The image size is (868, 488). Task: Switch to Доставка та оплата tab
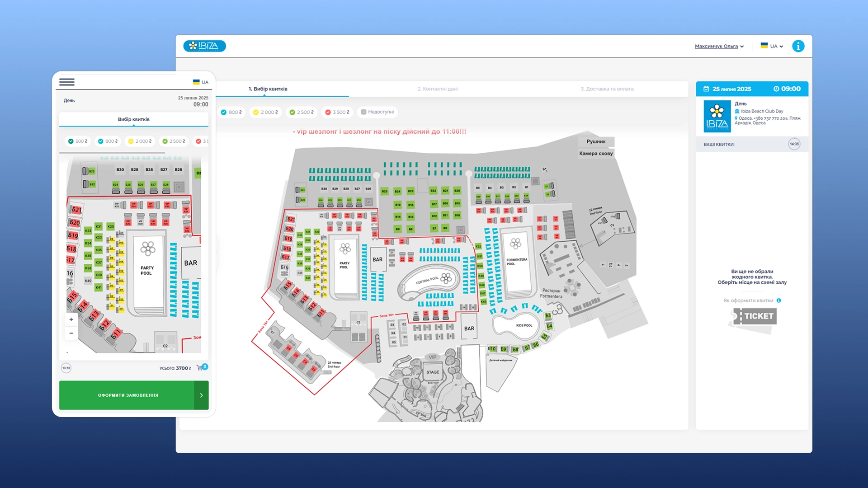click(607, 89)
